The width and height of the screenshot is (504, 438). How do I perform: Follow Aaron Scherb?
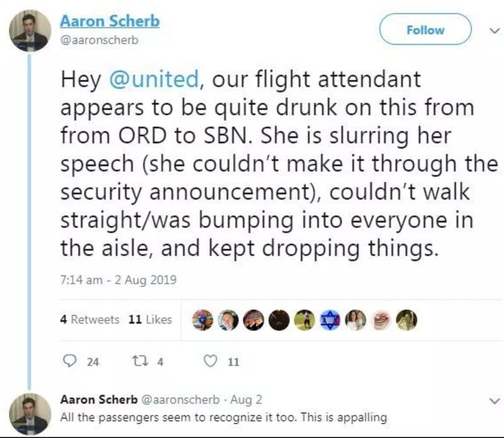[426, 30]
